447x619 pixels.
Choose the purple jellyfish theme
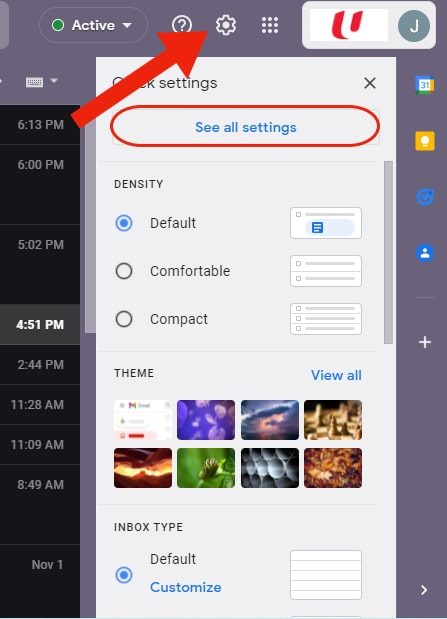click(x=206, y=420)
